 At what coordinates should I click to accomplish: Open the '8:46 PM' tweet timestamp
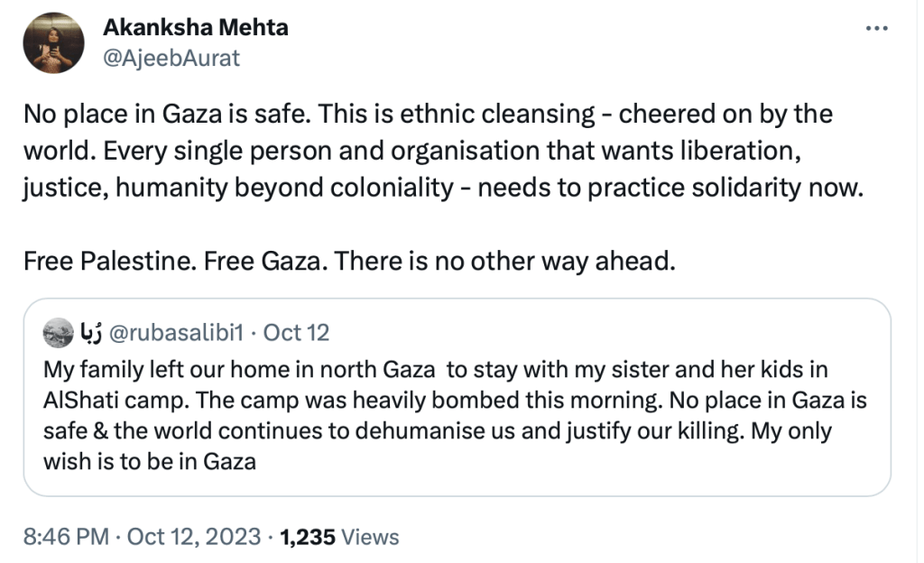tap(65, 538)
